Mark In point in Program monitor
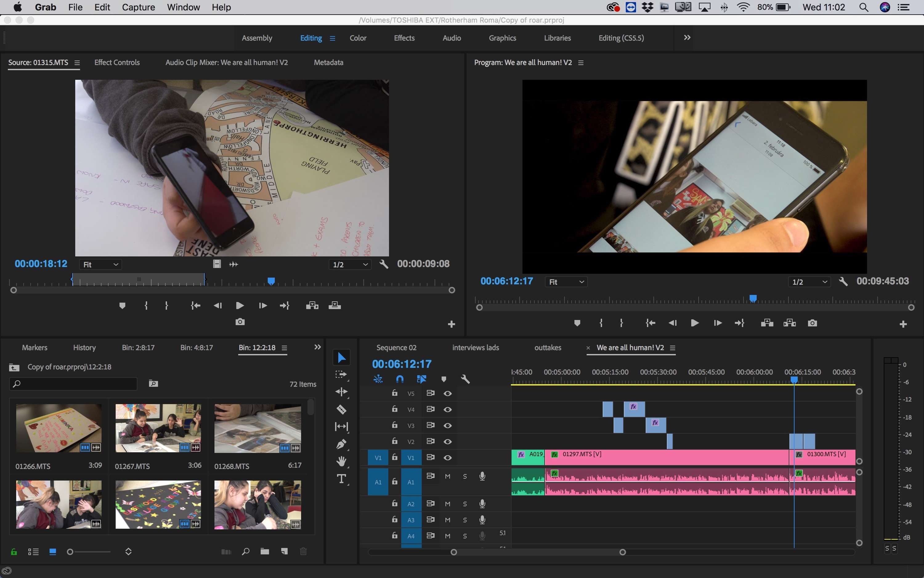924x578 pixels. [x=601, y=323]
